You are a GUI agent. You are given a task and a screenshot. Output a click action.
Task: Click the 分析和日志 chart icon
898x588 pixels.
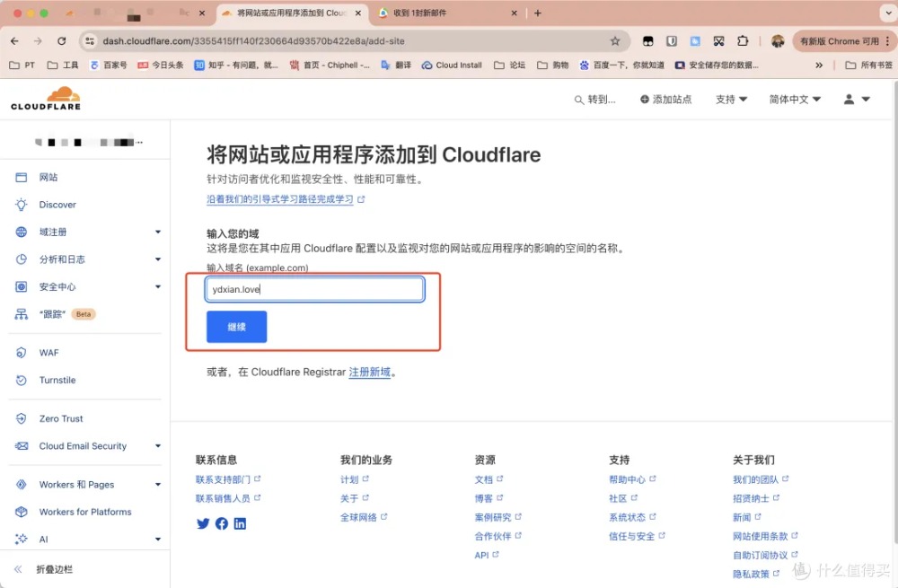coord(22,259)
